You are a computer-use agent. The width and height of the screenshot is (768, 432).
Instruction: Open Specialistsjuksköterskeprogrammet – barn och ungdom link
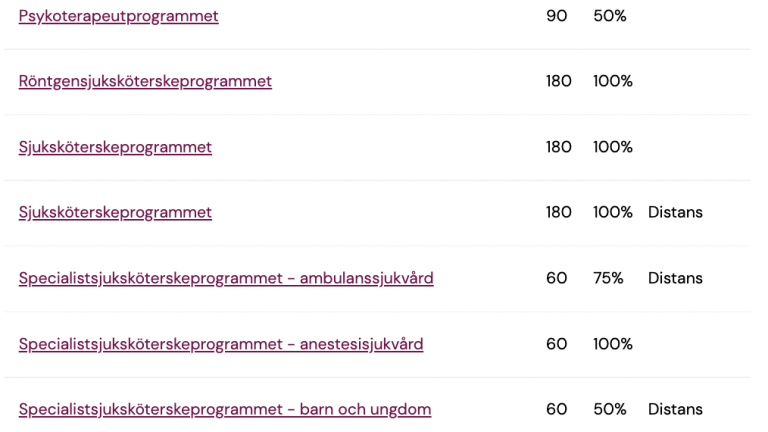coord(225,409)
